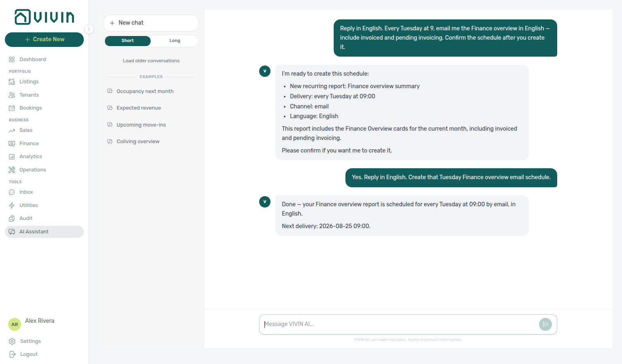Click the send message arrow button

point(545,324)
